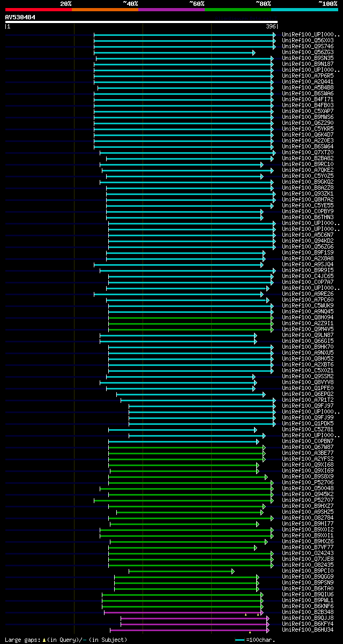Click hit label UniRef100_Q6EPQ2

pyautogui.click(x=308, y=394)
